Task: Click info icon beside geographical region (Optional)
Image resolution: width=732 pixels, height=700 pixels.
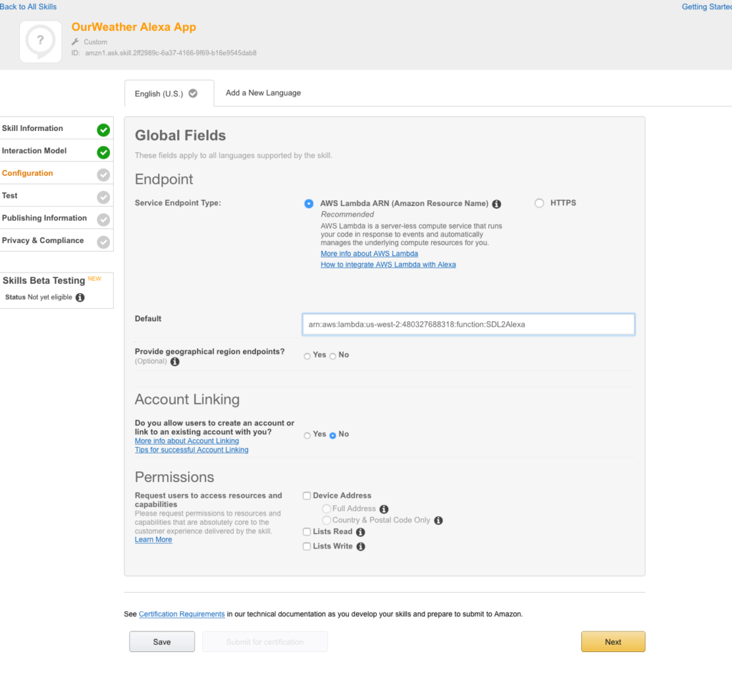Action: pos(175,362)
